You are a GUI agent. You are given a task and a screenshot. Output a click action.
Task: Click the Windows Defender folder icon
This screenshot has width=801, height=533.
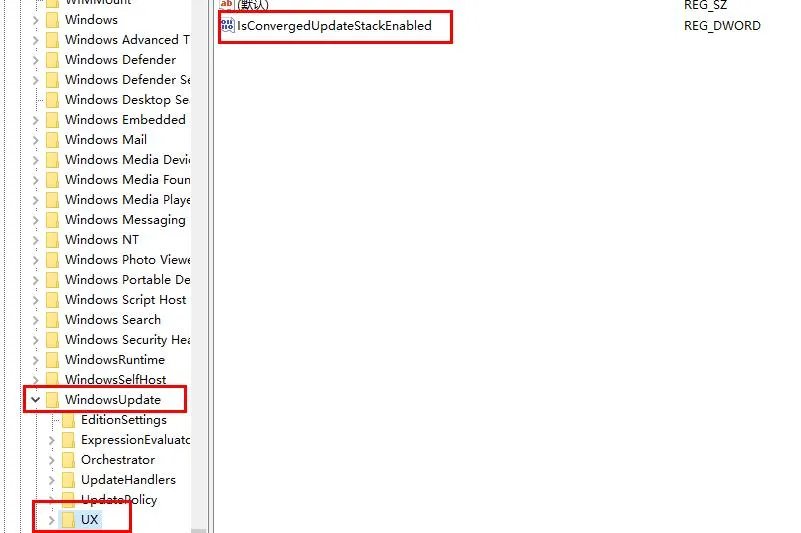[x=52, y=60]
